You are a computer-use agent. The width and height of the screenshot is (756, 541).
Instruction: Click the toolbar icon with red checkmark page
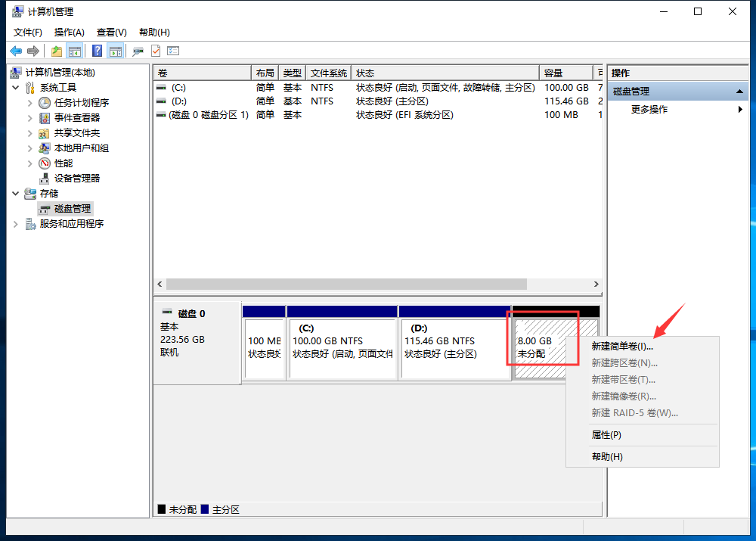click(156, 51)
